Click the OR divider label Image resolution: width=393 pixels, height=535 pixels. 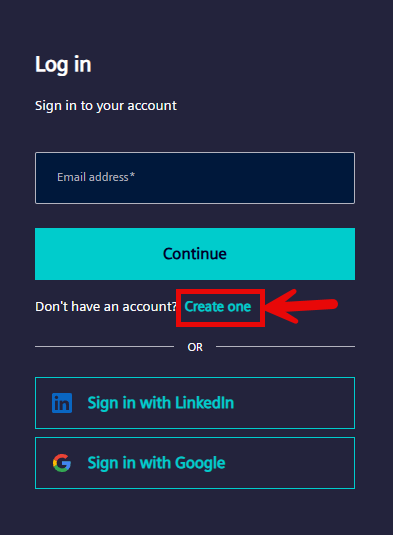coord(195,347)
